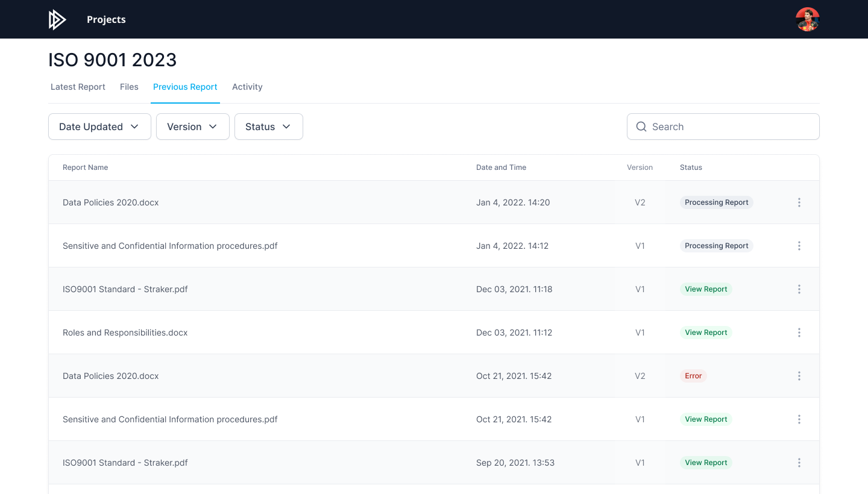Go to the Files tab

coord(129,87)
